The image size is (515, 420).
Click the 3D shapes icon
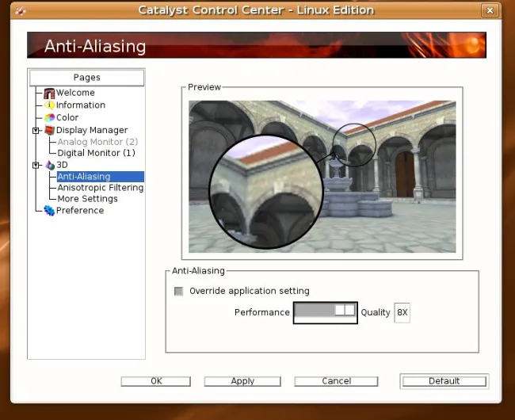50,165
